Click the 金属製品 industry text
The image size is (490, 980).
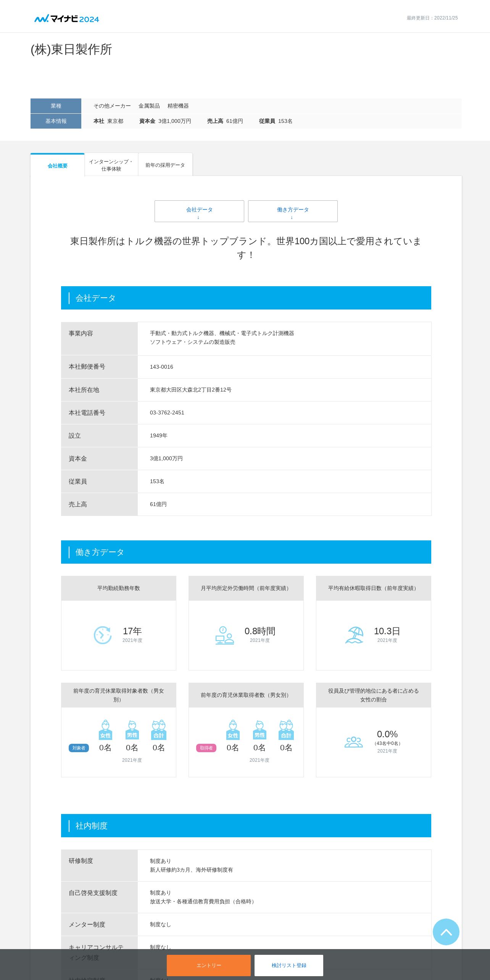(149, 106)
